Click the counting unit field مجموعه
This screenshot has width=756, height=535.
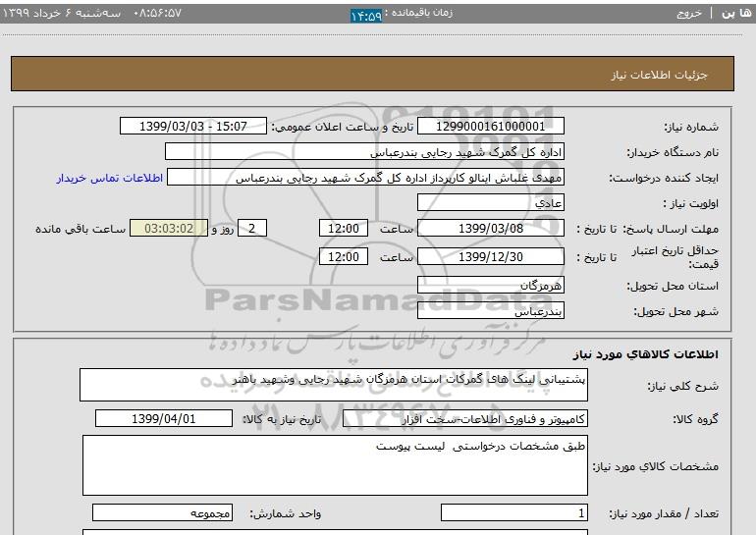(162, 512)
